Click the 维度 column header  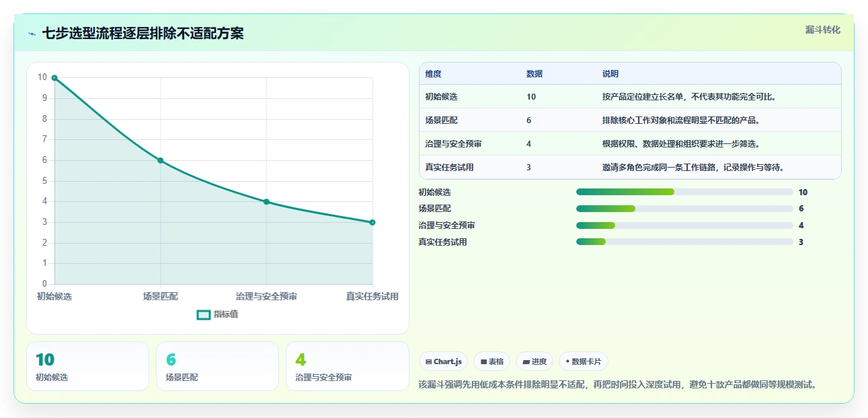click(x=434, y=74)
